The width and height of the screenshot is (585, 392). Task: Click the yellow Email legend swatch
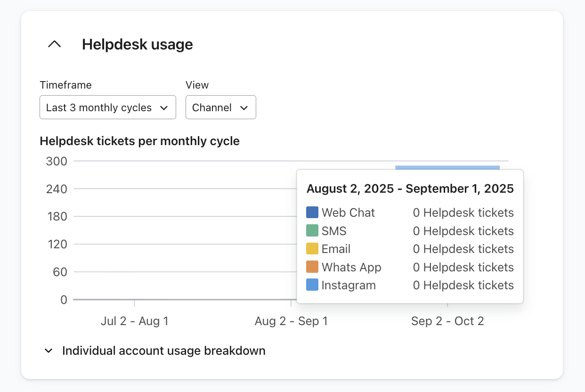(312, 249)
